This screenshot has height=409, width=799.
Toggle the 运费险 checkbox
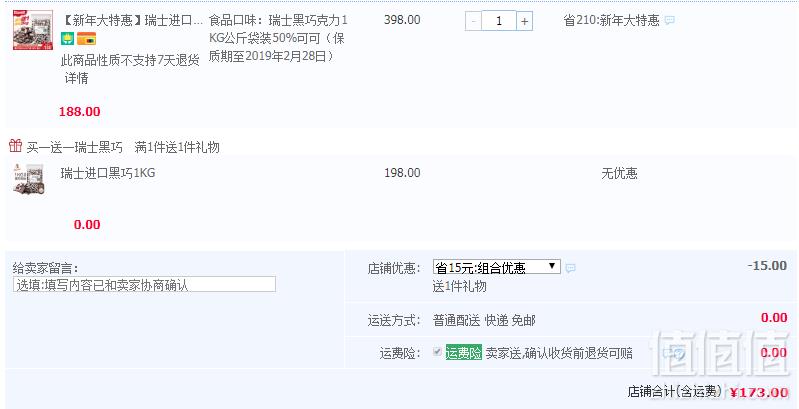tap(437, 351)
